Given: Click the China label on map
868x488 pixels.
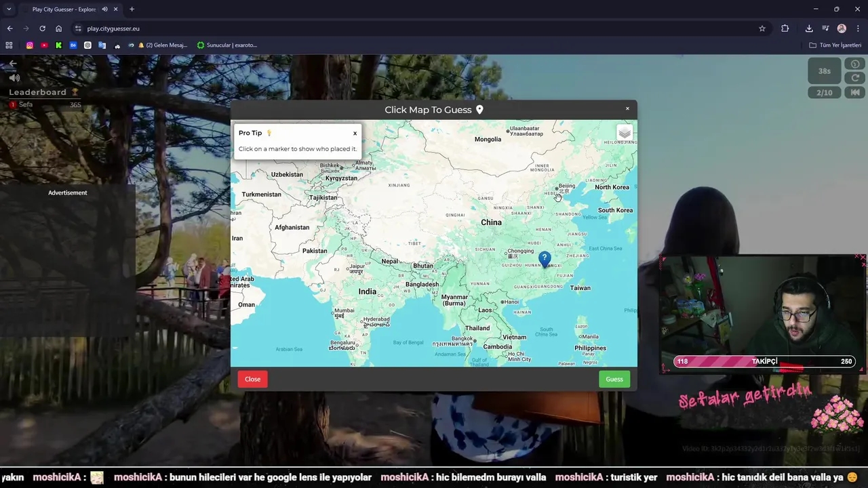Looking at the screenshot, I should [491, 222].
